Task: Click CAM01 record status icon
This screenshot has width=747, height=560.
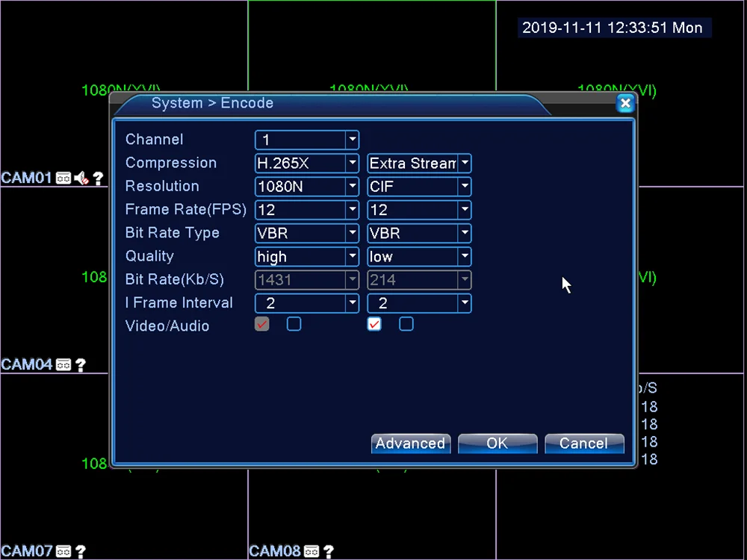Action: pos(63,178)
